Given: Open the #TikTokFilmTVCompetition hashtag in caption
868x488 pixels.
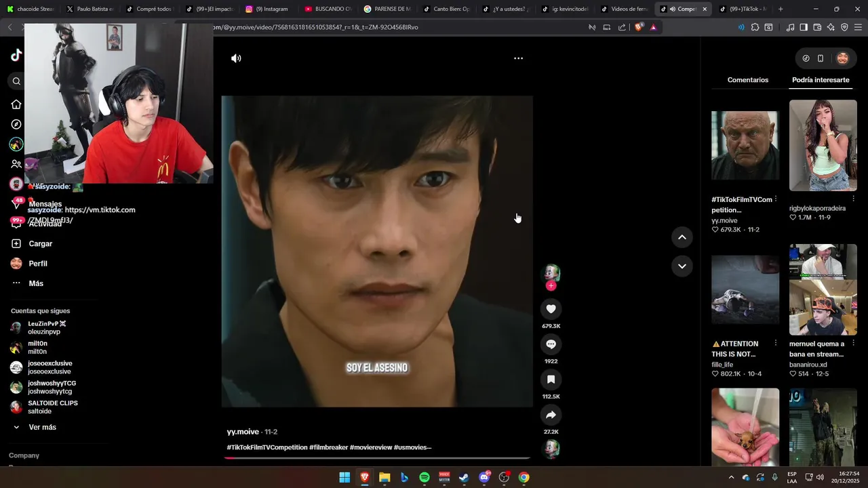Looking at the screenshot, I should pyautogui.click(x=267, y=447).
